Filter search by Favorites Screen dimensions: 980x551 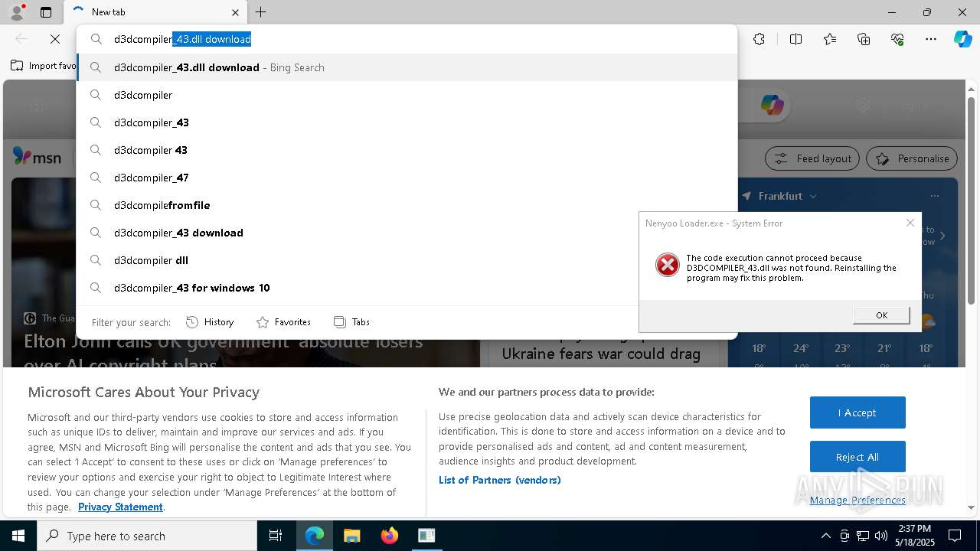click(x=283, y=322)
